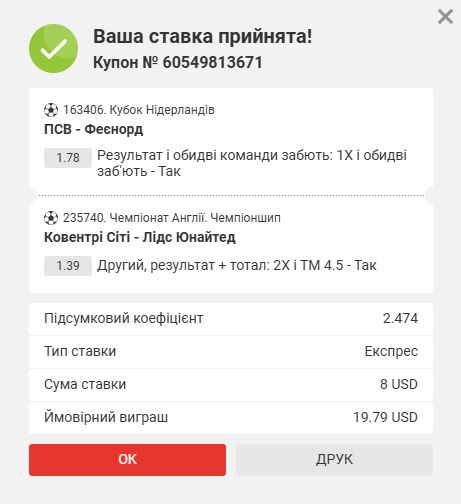Click the green checkmark success icon
The height and width of the screenshot is (504, 461).
click(x=54, y=48)
